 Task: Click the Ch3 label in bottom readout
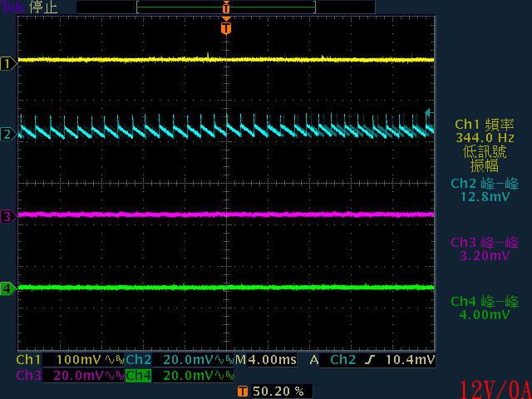pos(28,376)
